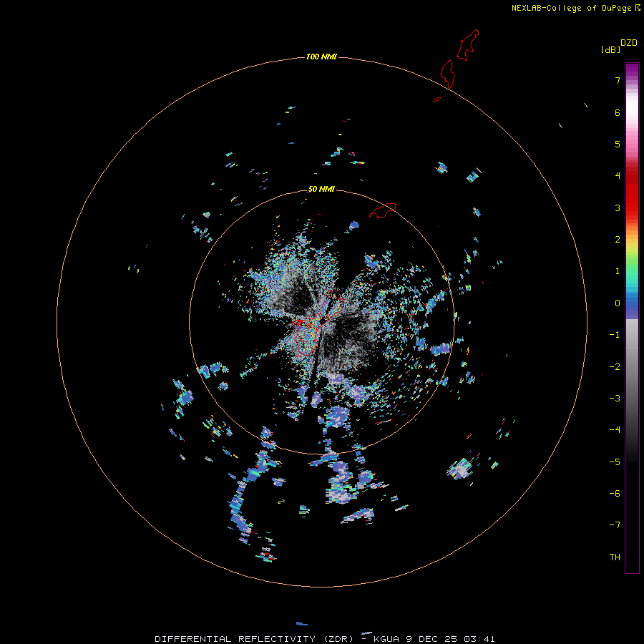Click the 9 DEC 25 date in the caption
Screen dimensions: 644x644
pyautogui.click(x=431, y=639)
